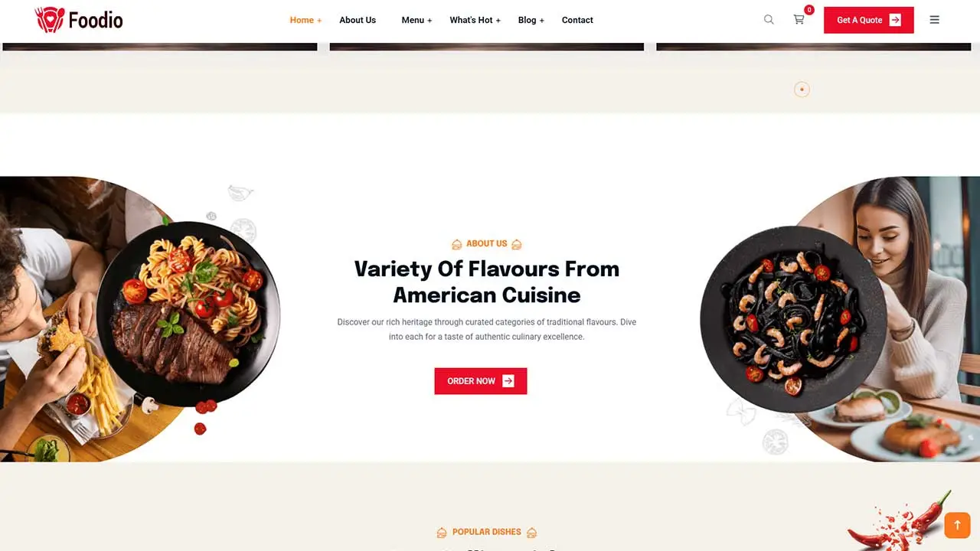The width and height of the screenshot is (980, 551).
Task: Open the About Us navigation item
Action: [358, 20]
